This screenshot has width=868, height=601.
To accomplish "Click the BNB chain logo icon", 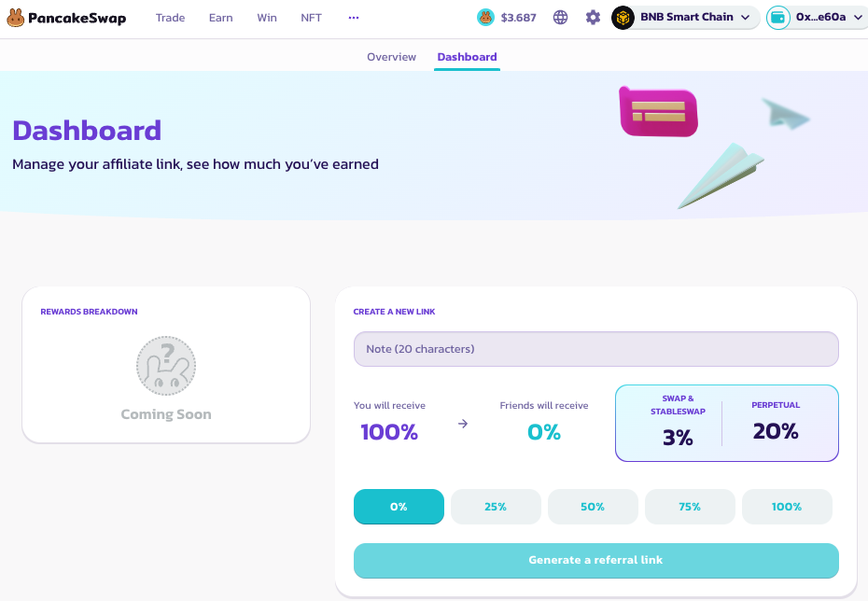I will tap(623, 17).
